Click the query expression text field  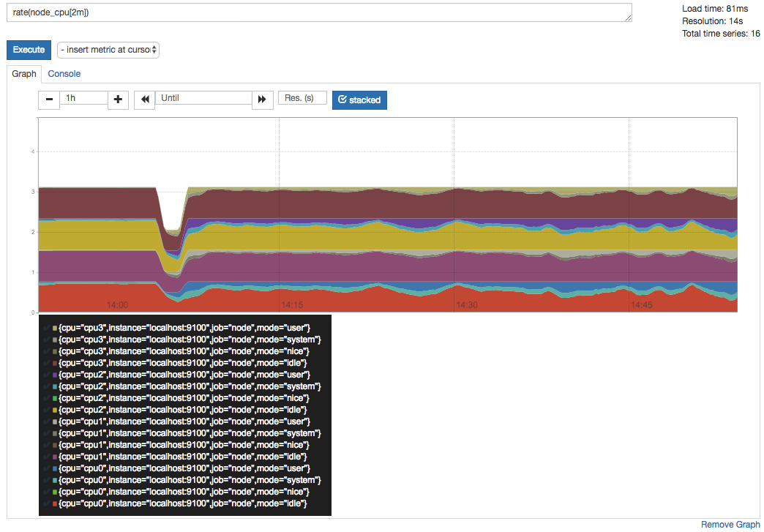click(x=319, y=12)
